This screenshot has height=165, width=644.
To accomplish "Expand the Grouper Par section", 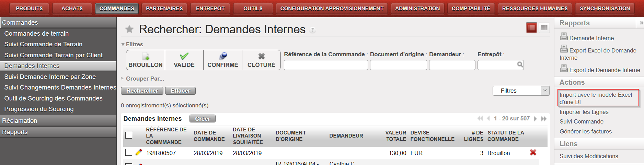I will (x=142, y=79).
